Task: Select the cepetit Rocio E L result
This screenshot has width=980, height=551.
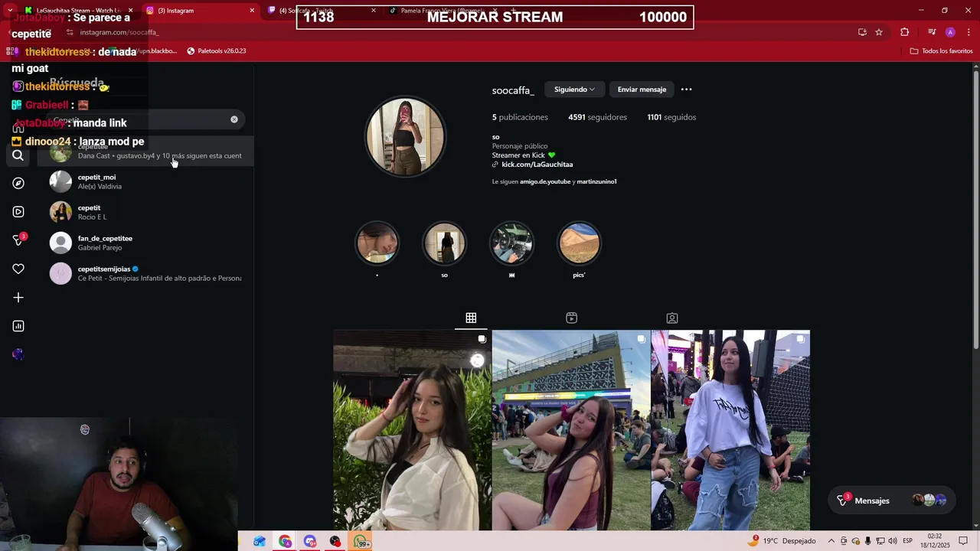Action: [145, 212]
